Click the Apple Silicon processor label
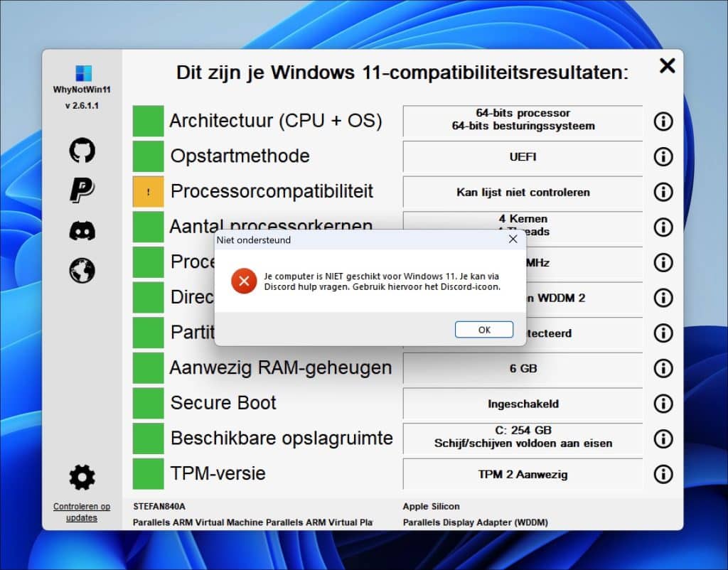Image resolution: width=728 pixels, height=570 pixels. [432, 507]
